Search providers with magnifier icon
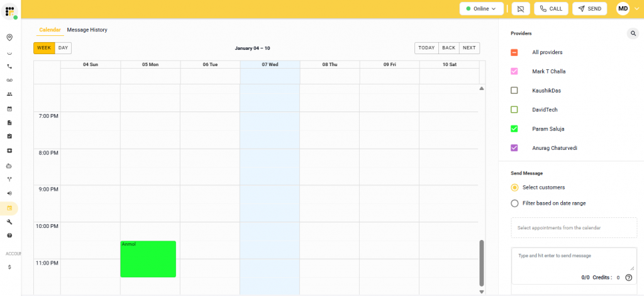Screen dimensions: 644x296 tap(633, 33)
